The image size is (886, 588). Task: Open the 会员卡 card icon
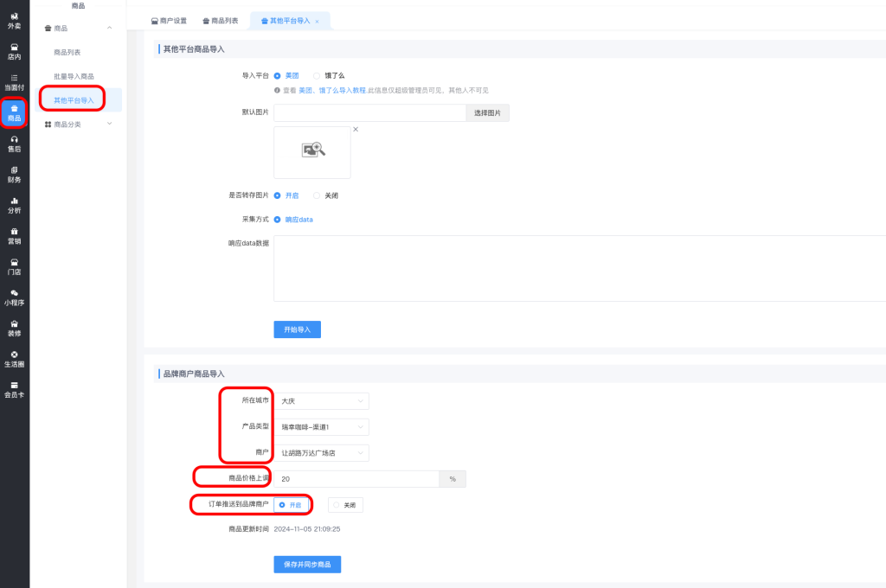14,389
